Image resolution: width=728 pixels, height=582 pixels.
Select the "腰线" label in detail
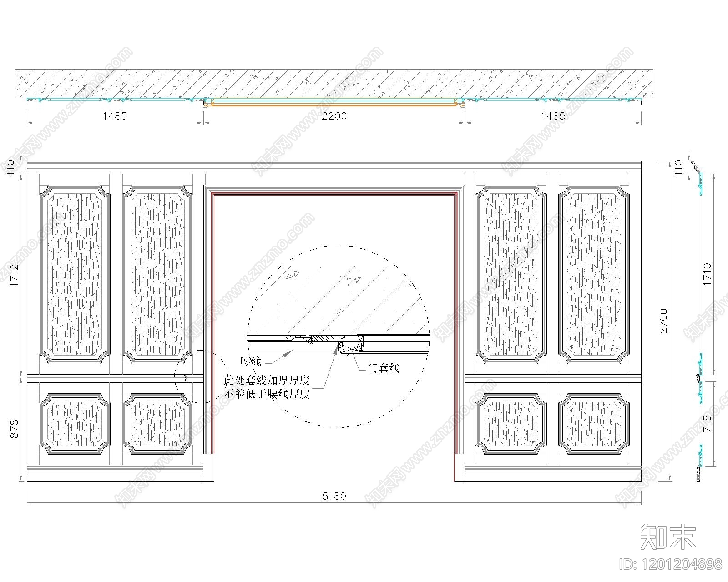(251, 362)
